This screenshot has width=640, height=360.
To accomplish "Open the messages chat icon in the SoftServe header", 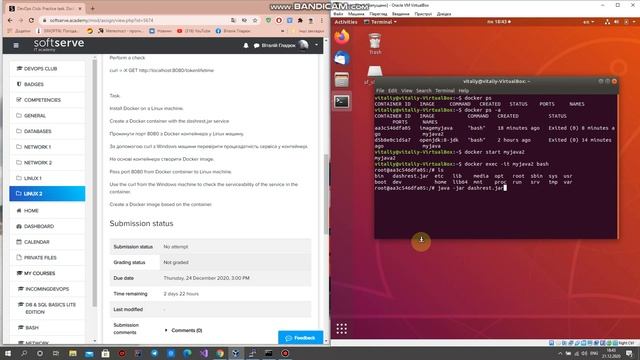I will point(256,46).
